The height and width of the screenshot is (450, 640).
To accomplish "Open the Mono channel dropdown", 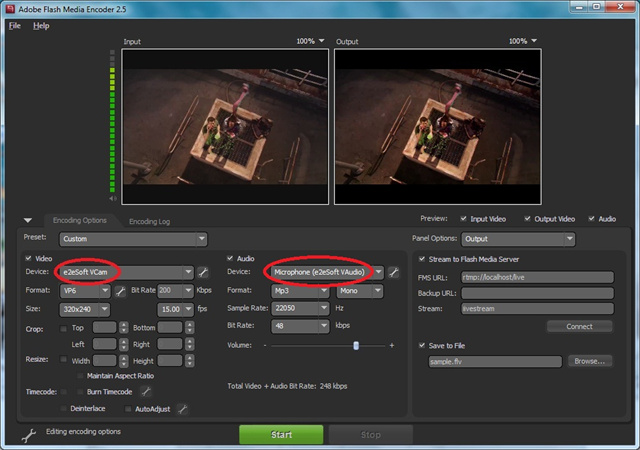I will (360, 291).
